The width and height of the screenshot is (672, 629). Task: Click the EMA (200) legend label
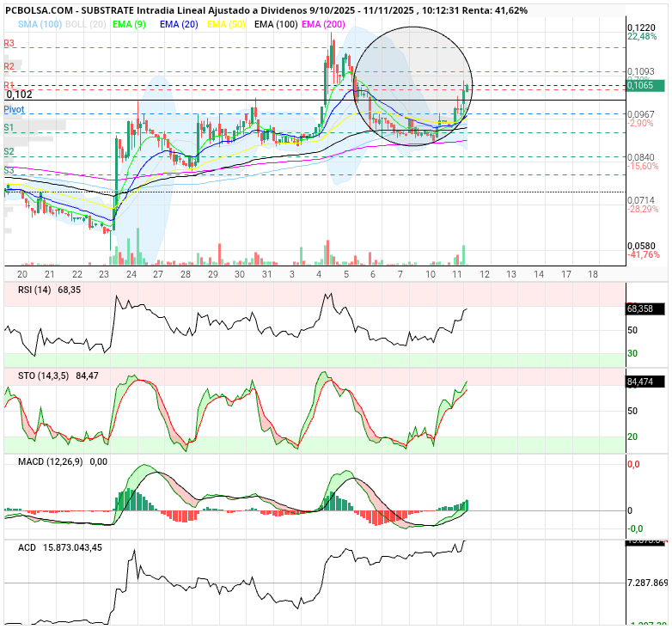[323, 24]
